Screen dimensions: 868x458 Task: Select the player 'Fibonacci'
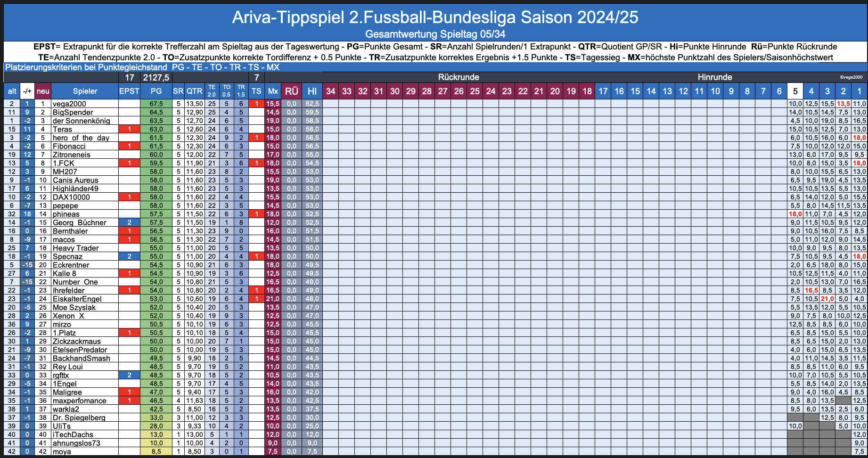pyautogui.click(x=69, y=146)
